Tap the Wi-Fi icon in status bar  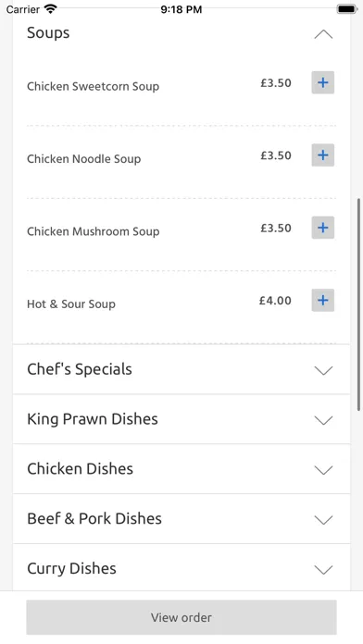pos(51,9)
